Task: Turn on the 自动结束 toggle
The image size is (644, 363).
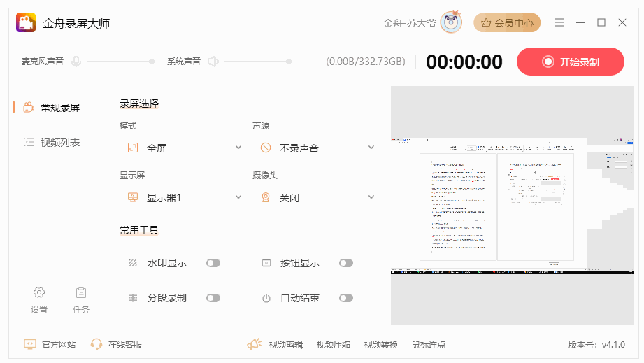Action: click(x=346, y=298)
